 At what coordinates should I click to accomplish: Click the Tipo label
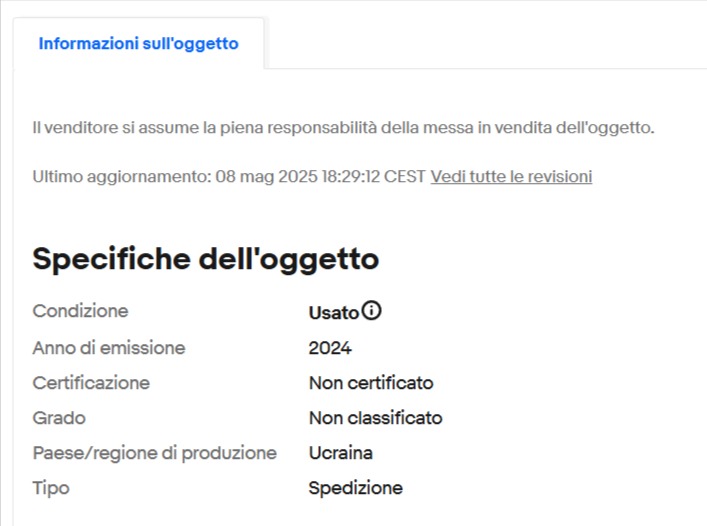click(x=51, y=488)
